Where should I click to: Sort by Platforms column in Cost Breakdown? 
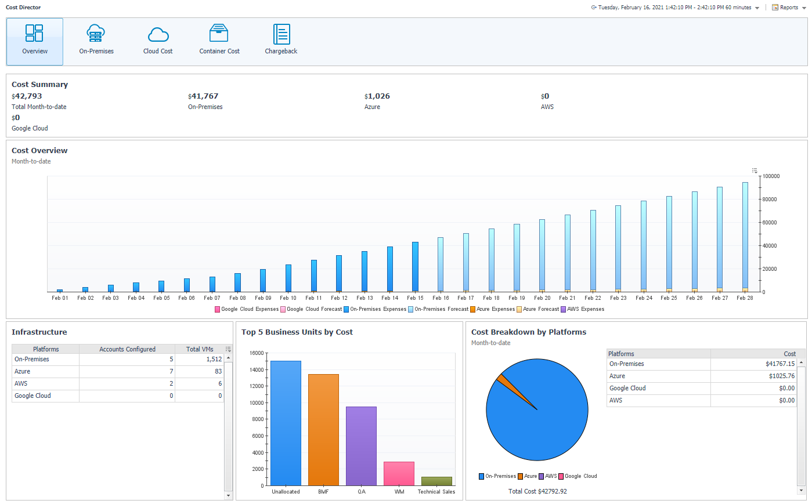point(659,354)
